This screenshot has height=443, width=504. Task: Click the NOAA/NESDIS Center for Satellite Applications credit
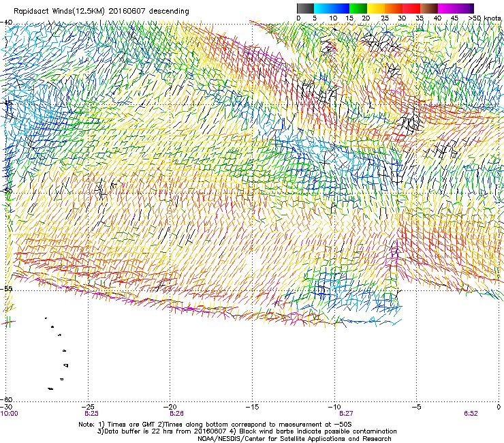click(294, 438)
